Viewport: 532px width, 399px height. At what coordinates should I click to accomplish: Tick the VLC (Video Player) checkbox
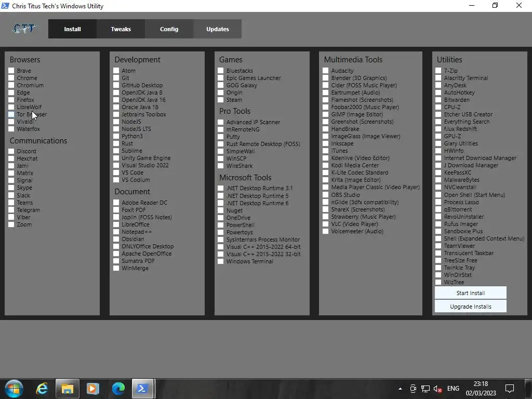pos(325,224)
